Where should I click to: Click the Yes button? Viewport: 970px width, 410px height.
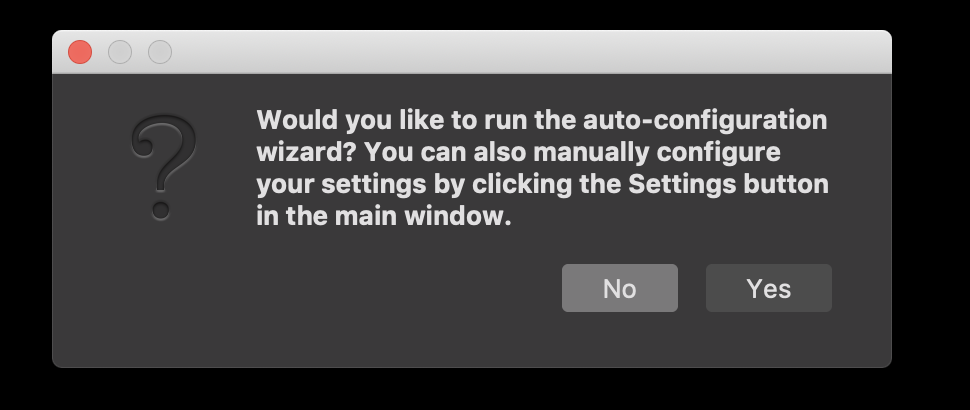pyautogui.click(x=768, y=288)
